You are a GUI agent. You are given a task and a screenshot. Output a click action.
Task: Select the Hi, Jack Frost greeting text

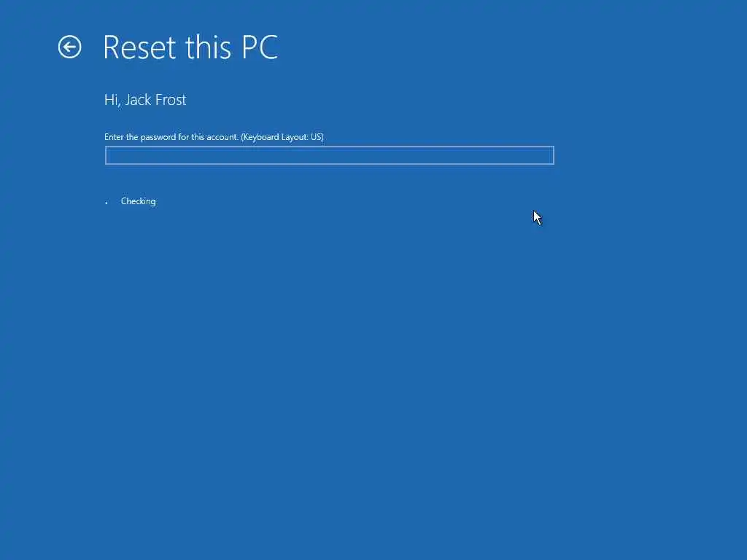coord(145,100)
